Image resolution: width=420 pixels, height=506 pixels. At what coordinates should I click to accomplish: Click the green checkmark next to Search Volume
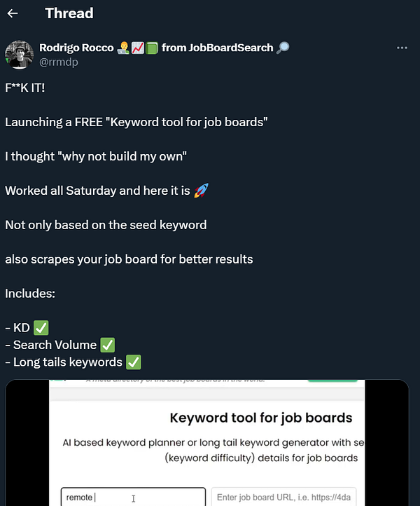click(107, 345)
